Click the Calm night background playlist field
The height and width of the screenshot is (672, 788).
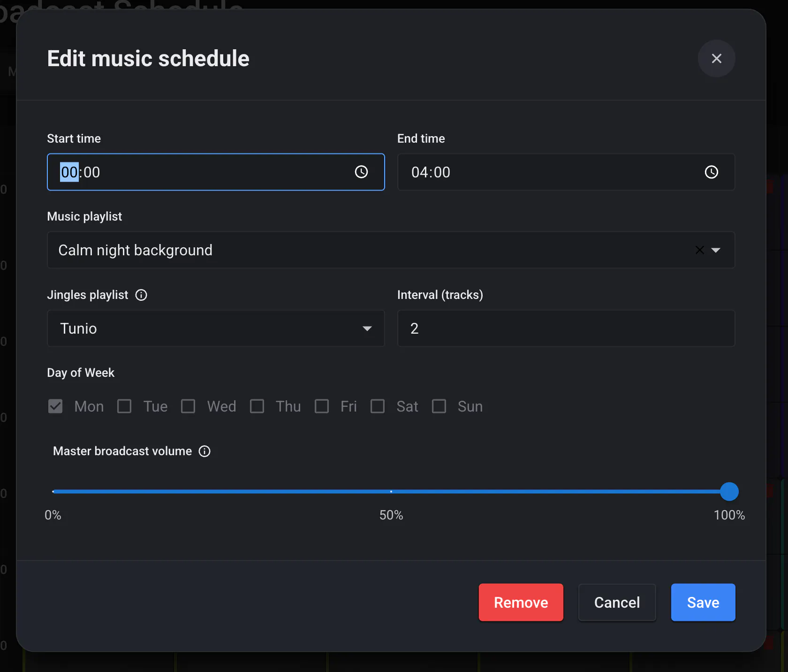391,250
